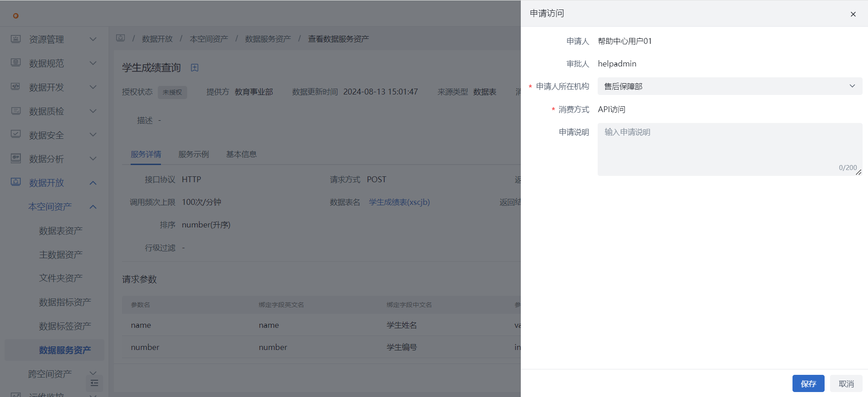This screenshot has width=868, height=397.
Task: Go to 数据服务资产 breadcrumb link
Action: (268, 39)
